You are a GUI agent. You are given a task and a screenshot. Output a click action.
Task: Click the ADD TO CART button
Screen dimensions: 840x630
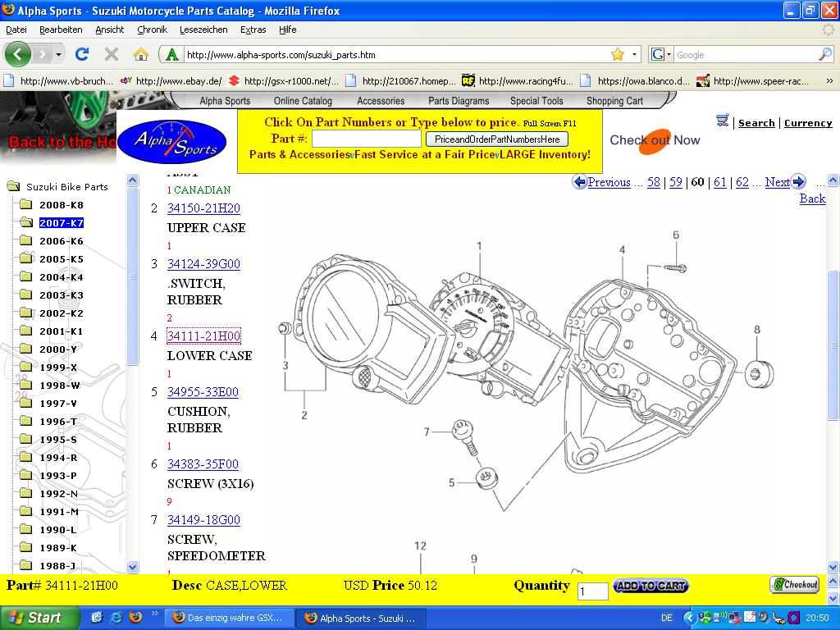coord(651,586)
